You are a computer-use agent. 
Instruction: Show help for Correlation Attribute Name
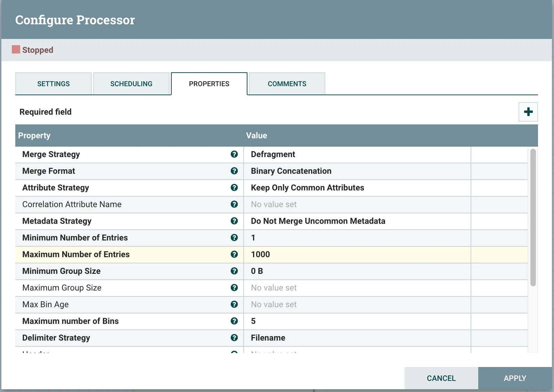[x=234, y=204]
